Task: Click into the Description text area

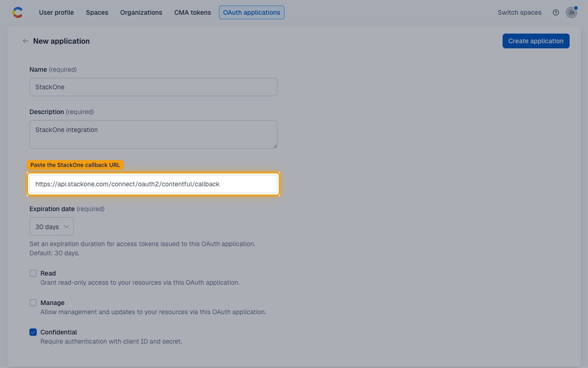Action: [x=153, y=134]
